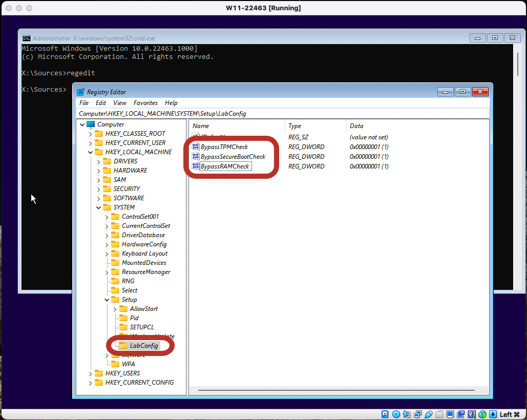The image size is (527, 420).
Task: Click the BypassRAMCheck data value 0x00000001 (1)
Action: (369, 166)
